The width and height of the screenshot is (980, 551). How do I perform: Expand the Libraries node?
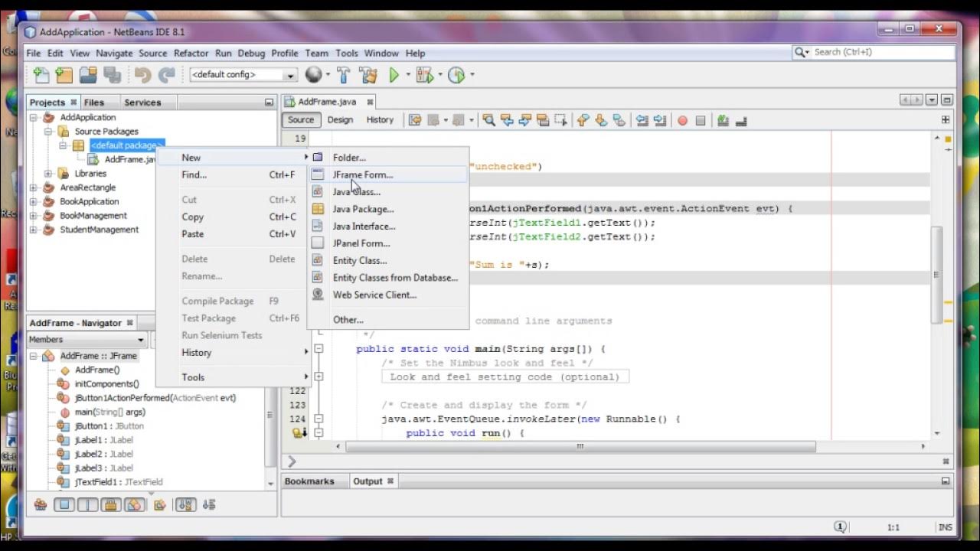[47, 174]
